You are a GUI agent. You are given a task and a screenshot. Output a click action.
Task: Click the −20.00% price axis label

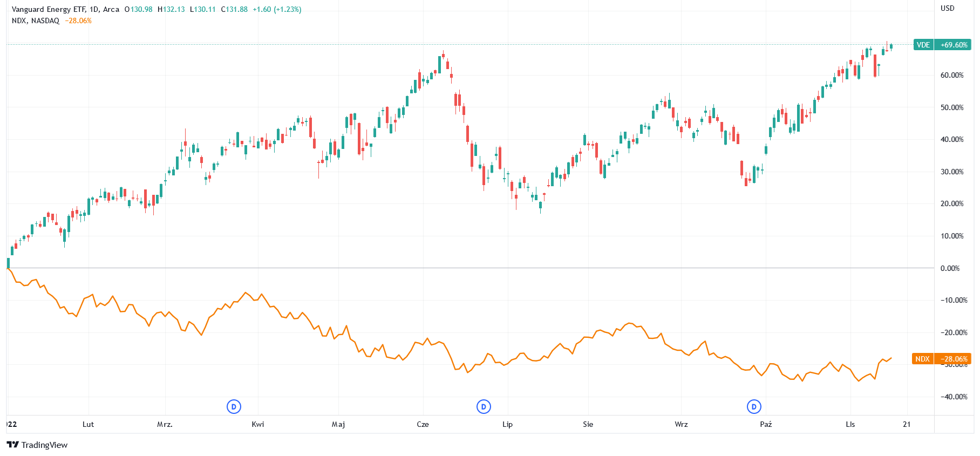[954, 332]
